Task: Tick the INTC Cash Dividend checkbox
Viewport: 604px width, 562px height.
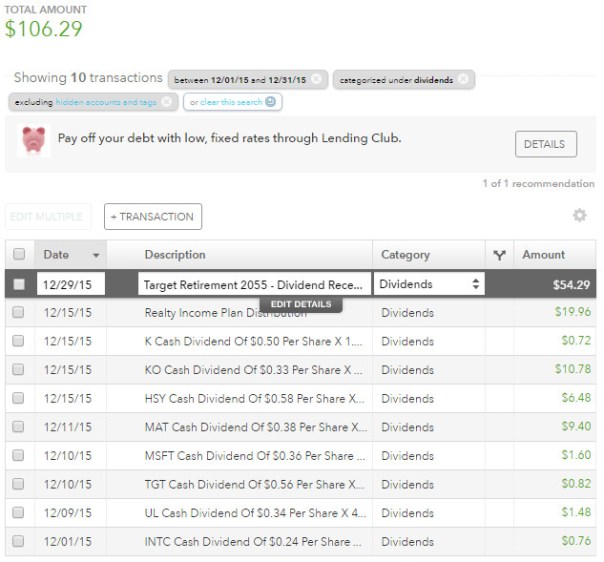Action: click(x=18, y=542)
